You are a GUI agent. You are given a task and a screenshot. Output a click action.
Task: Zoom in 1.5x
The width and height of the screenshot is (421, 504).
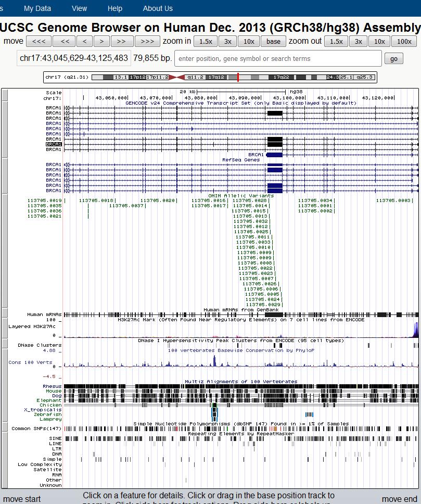point(206,42)
